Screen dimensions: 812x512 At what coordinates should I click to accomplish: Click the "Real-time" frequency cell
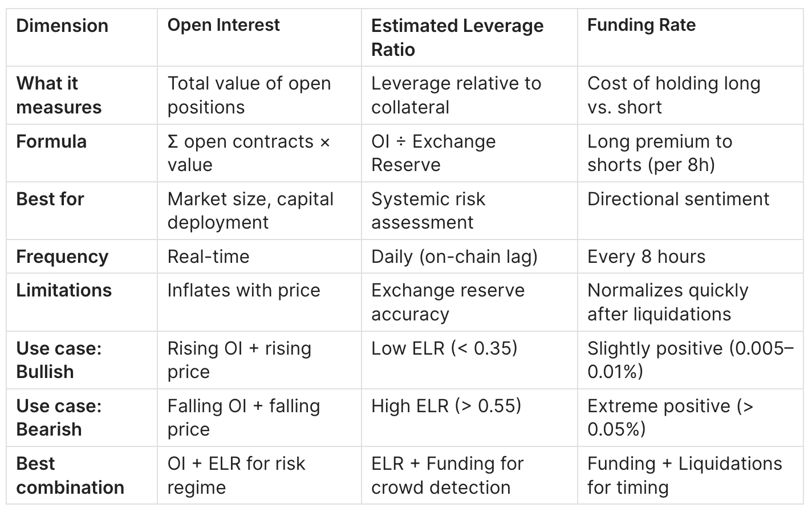(x=209, y=257)
